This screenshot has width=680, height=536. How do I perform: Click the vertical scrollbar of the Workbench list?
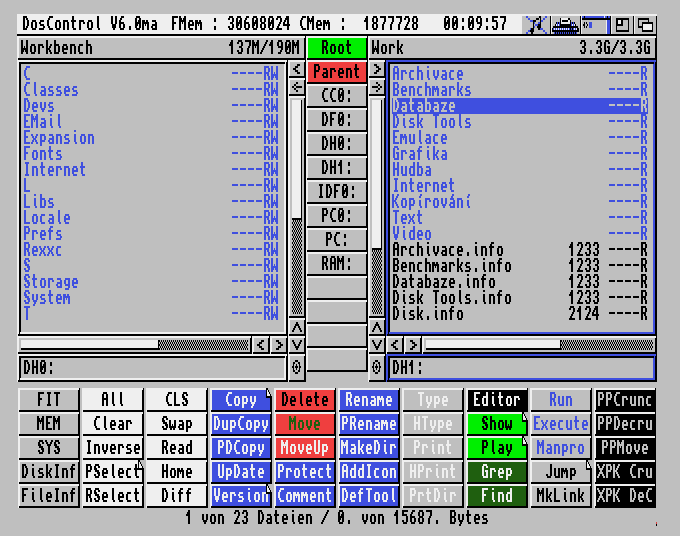click(297, 207)
